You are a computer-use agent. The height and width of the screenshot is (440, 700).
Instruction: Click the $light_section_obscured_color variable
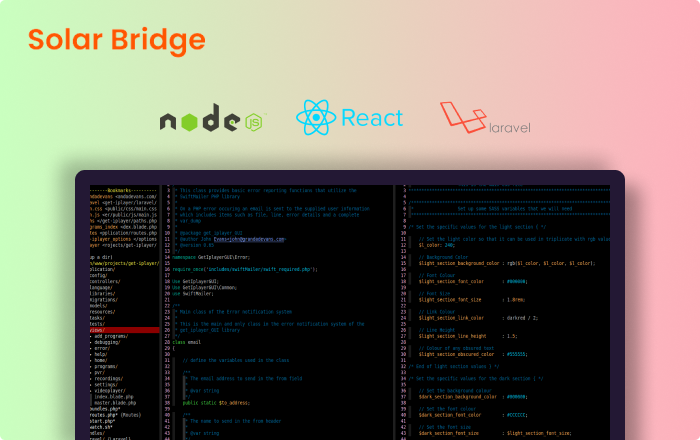click(456, 354)
